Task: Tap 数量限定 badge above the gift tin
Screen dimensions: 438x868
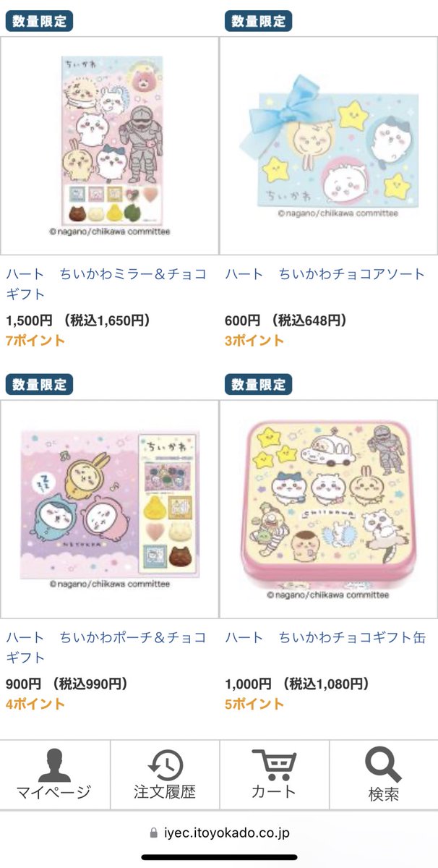Action: coord(258,383)
